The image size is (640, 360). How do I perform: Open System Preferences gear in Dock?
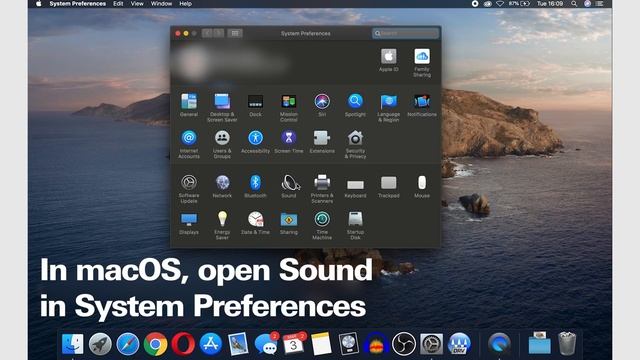coord(431,344)
